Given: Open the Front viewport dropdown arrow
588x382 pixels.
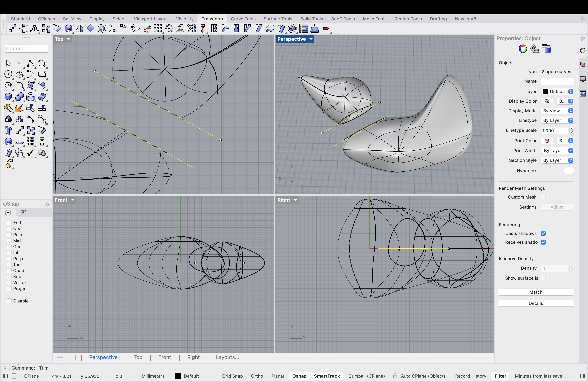Looking at the screenshot, I should [73, 200].
